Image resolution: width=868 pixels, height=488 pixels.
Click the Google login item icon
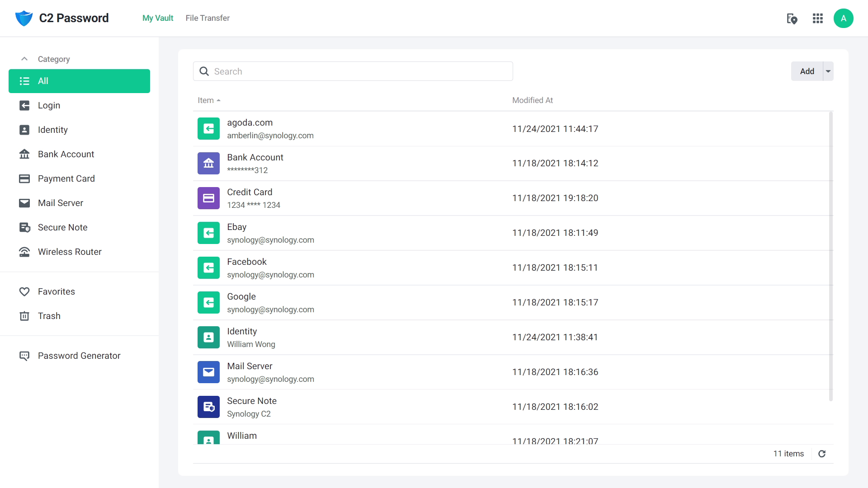click(208, 303)
